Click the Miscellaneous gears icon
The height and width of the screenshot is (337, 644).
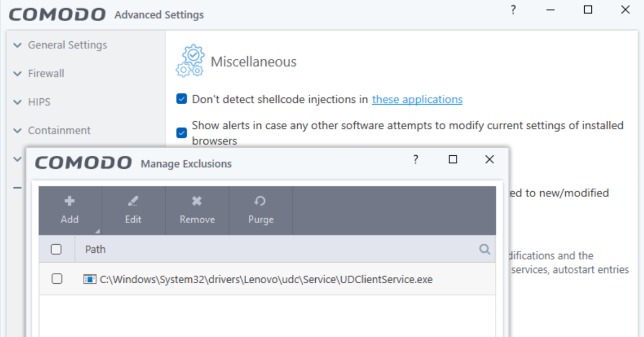(190, 61)
